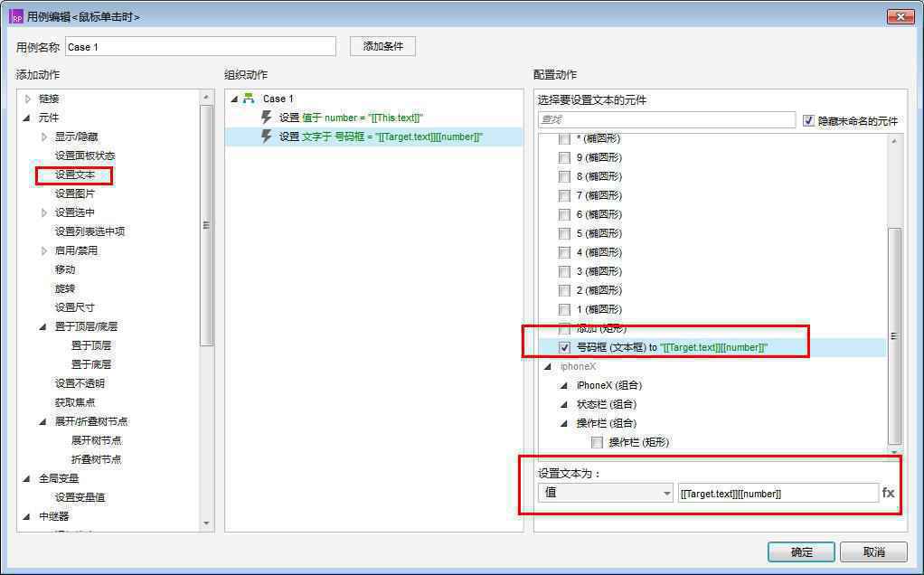Expand the 显示/隐藏 node
The image size is (924, 575).
pos(44,137)
